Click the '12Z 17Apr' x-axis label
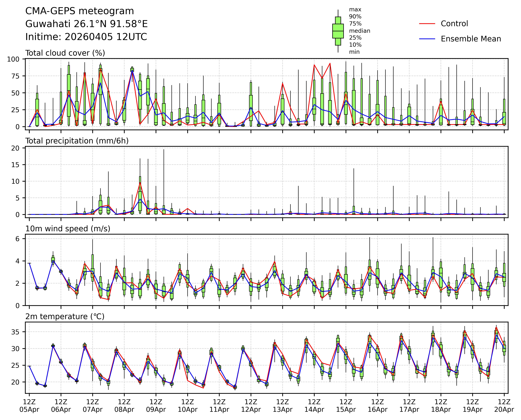Screen dimensions: 521x420 (409, 406)
